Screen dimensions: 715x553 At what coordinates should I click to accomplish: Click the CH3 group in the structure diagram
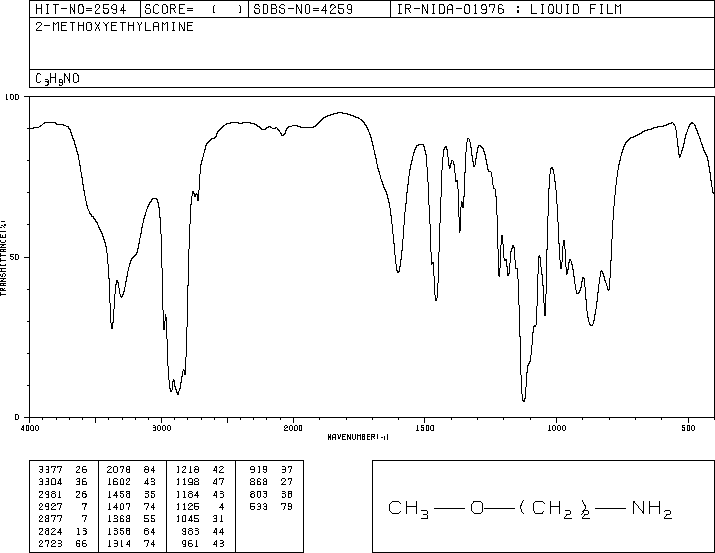pos(410,511)
